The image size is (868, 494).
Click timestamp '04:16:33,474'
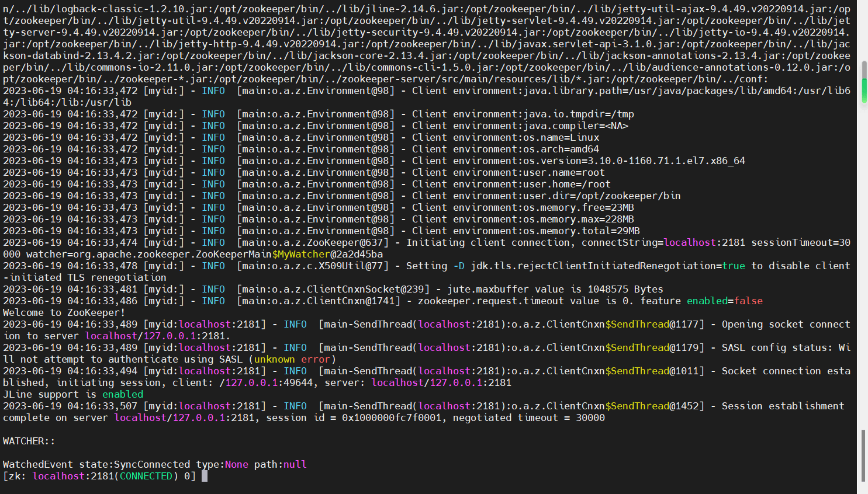(x=102, y=242)
